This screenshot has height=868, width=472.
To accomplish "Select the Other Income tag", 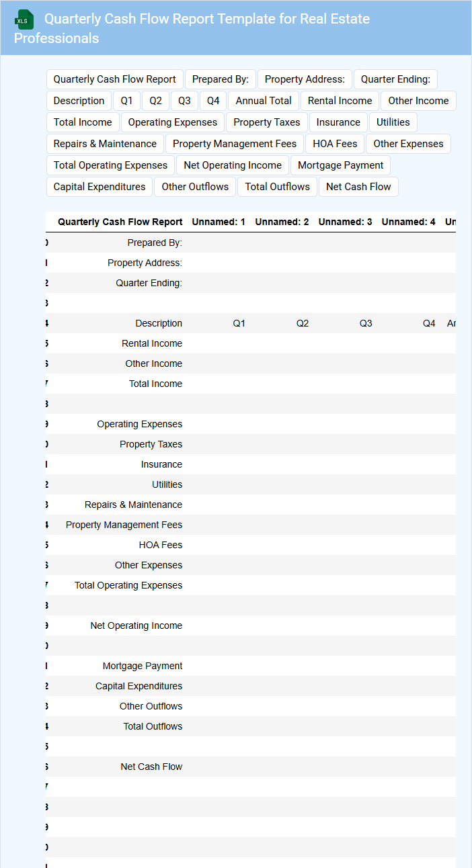I will click(x=418, y=101).
